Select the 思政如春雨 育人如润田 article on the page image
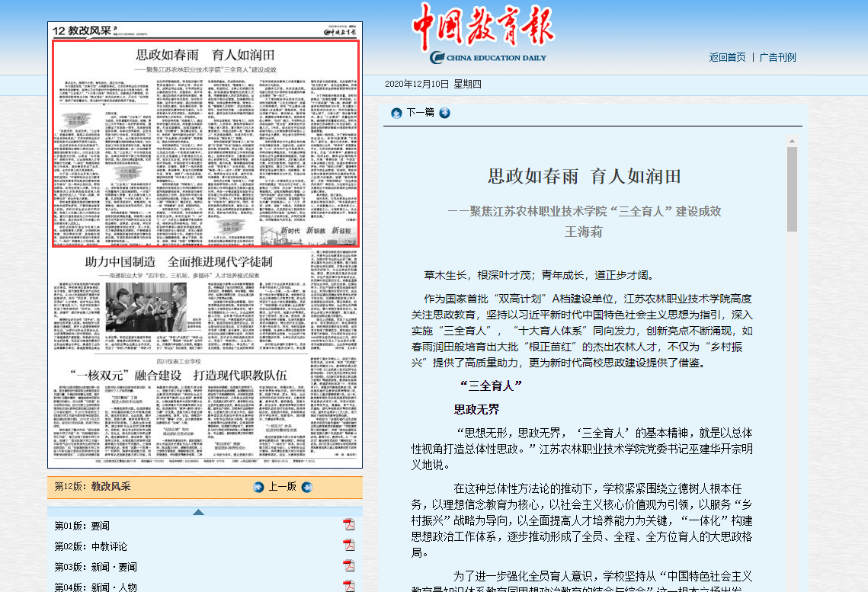The image size is (868, 592). [205, 143]
